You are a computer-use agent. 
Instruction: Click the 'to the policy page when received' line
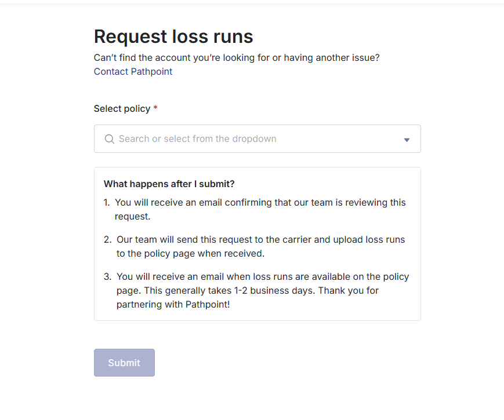point(190,253)
